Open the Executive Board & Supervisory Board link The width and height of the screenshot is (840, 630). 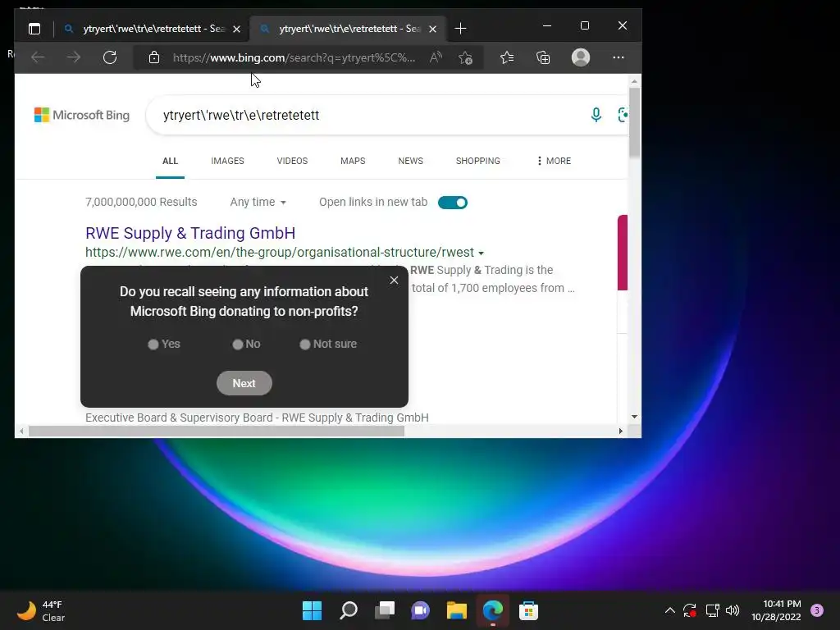pos(257,418)
